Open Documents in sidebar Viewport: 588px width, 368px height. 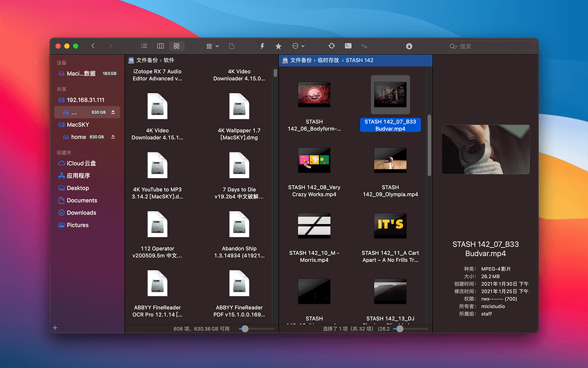87,200
